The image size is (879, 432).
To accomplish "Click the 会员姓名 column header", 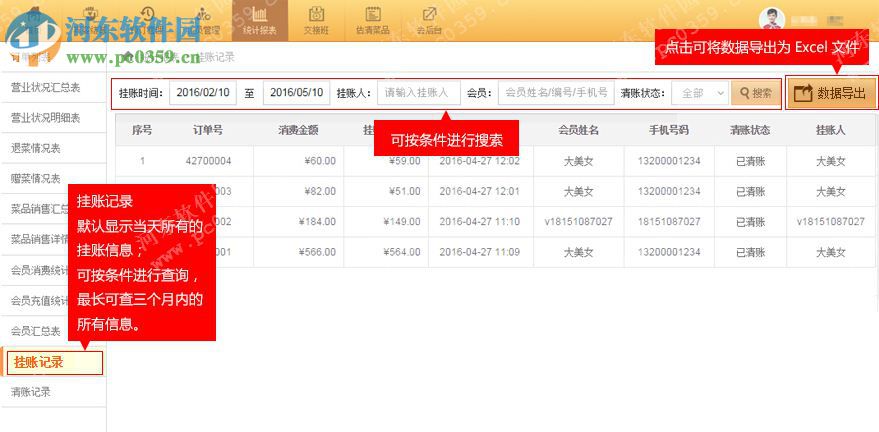I will (579, 131).
